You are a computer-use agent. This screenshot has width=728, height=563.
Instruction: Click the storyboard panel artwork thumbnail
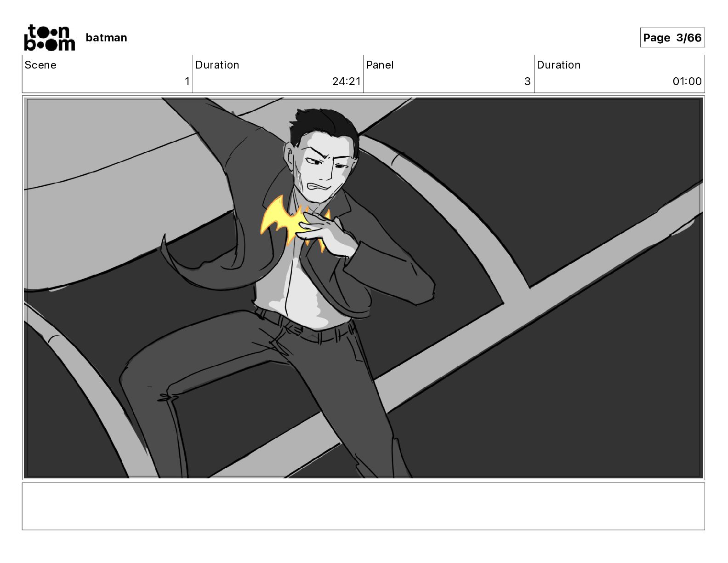[x=363, y=288]
